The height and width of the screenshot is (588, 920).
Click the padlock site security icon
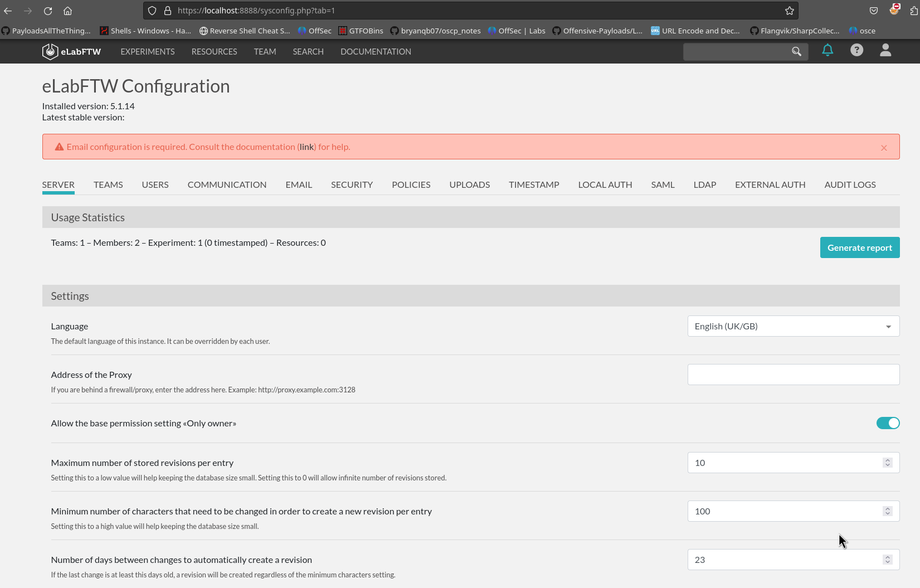[167, 11]
